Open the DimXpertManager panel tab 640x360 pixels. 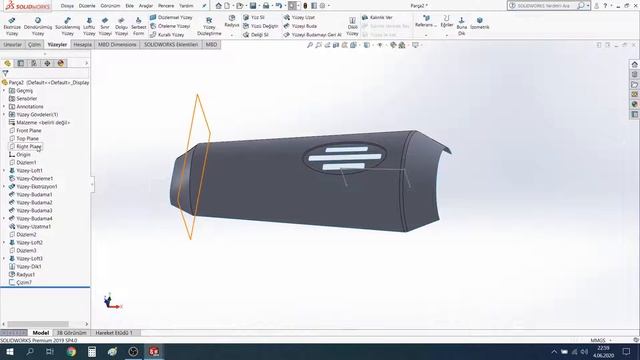[x=47, y=63]
